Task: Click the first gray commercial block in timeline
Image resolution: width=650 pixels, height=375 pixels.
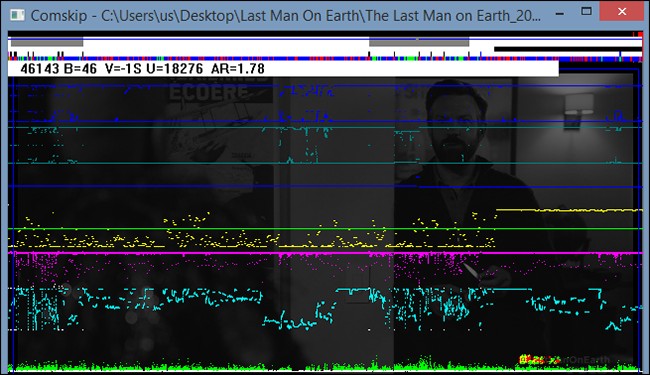Action: 47,42
